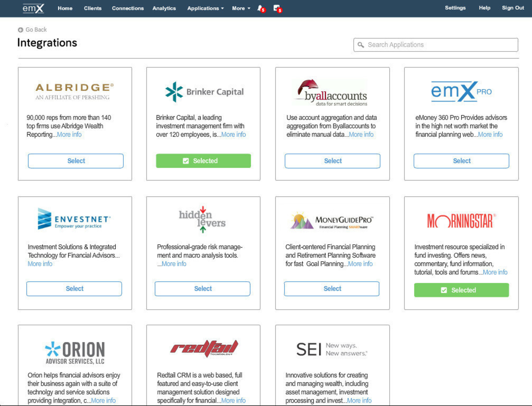Open More info for byallaccounts

click(361, 135)
